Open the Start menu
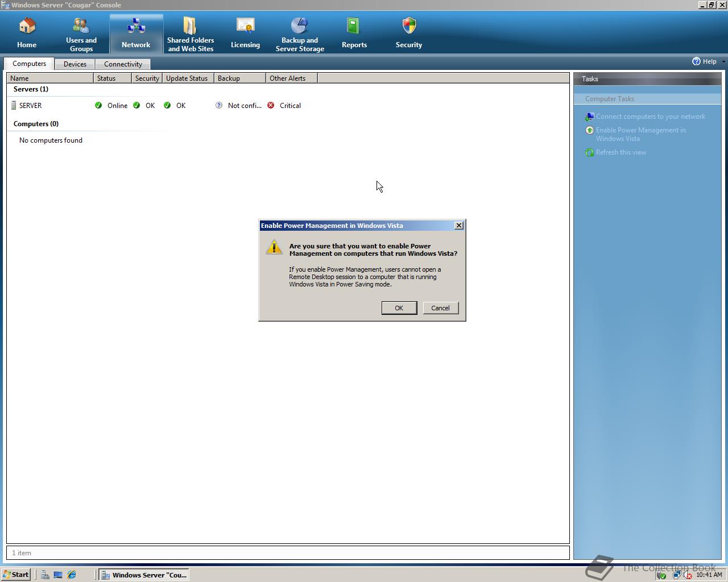 (x=16, y=575)
